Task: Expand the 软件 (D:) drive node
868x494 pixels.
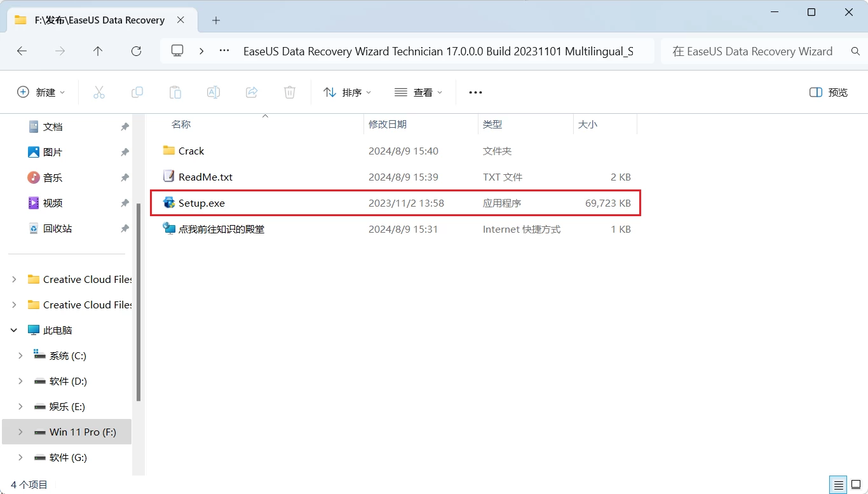Action: click(x=20, y=381)
